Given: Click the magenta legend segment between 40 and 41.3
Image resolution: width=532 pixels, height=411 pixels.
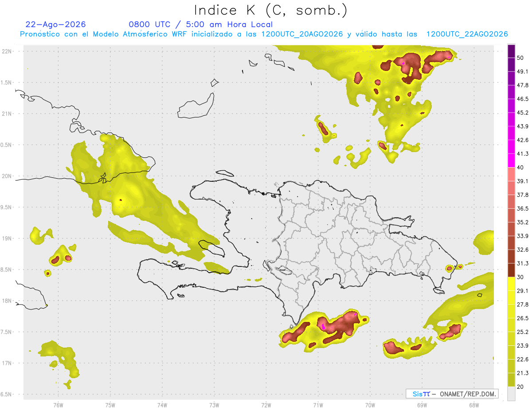Looking at the screenshot, I should pos(511,160).
